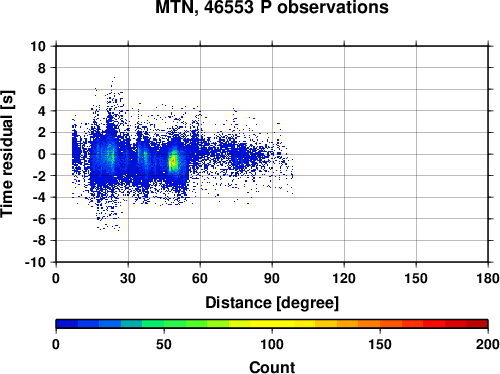
Task: Click the color bar tick label 100
Action: tap(272, 344)
